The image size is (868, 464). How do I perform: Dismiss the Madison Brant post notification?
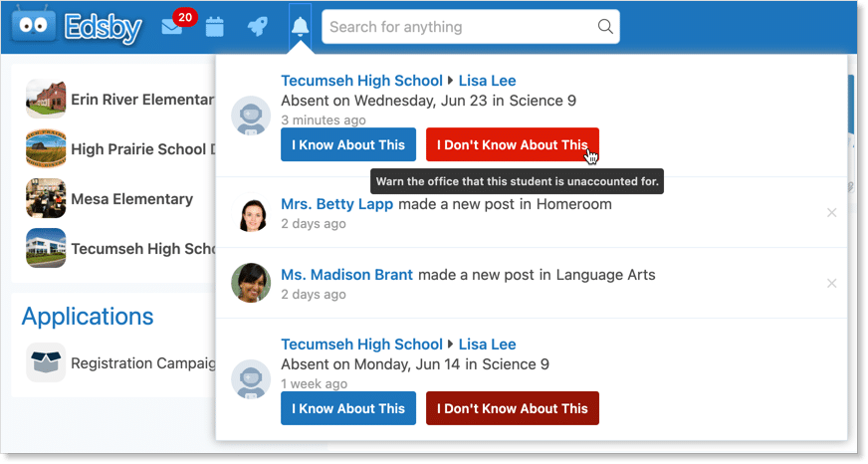pyautogui.click(x=832, y=284)
